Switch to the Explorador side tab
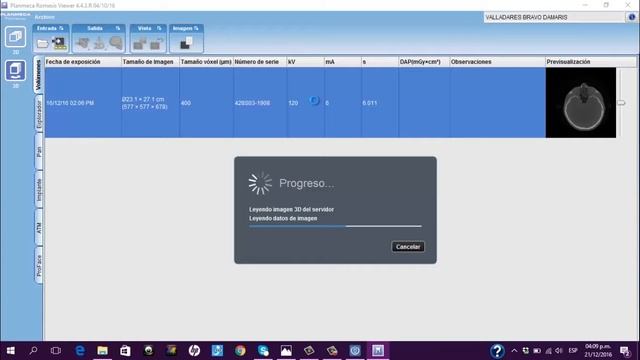 click(38, 115)
